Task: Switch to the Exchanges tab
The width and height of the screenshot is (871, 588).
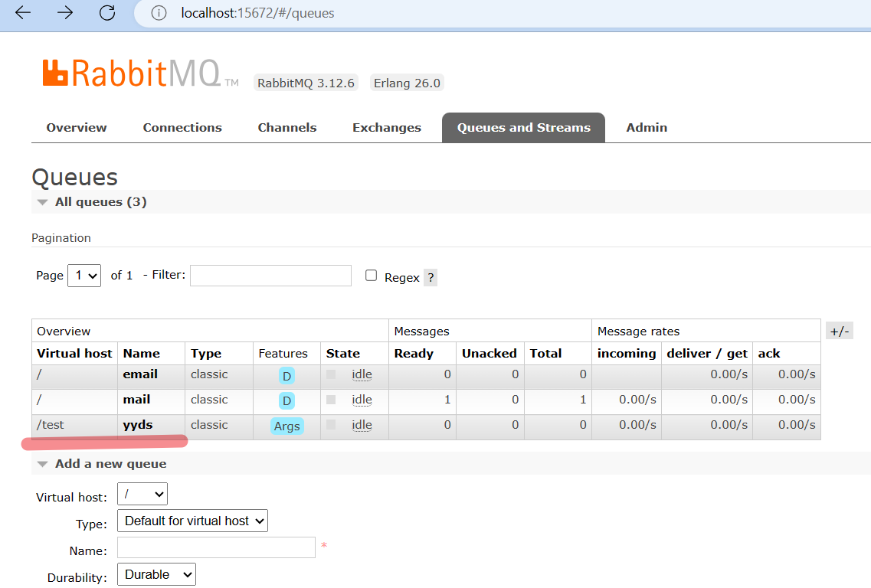Action: 387,127
